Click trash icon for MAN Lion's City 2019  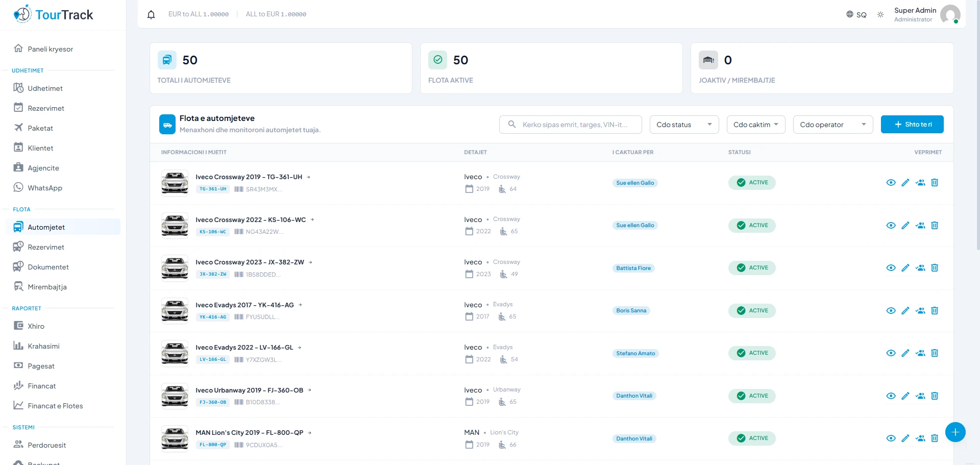[935, 438]
